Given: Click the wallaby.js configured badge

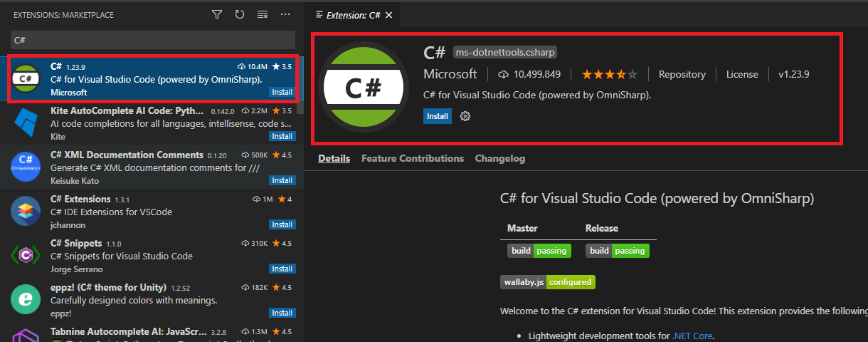Looking at the screenshot, I should coord(548,282).
